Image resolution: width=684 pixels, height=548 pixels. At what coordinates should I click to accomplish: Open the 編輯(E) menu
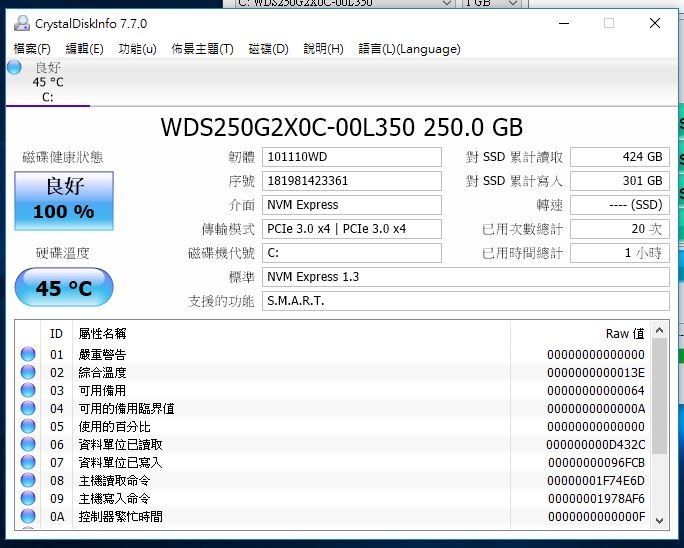[85, 49]
